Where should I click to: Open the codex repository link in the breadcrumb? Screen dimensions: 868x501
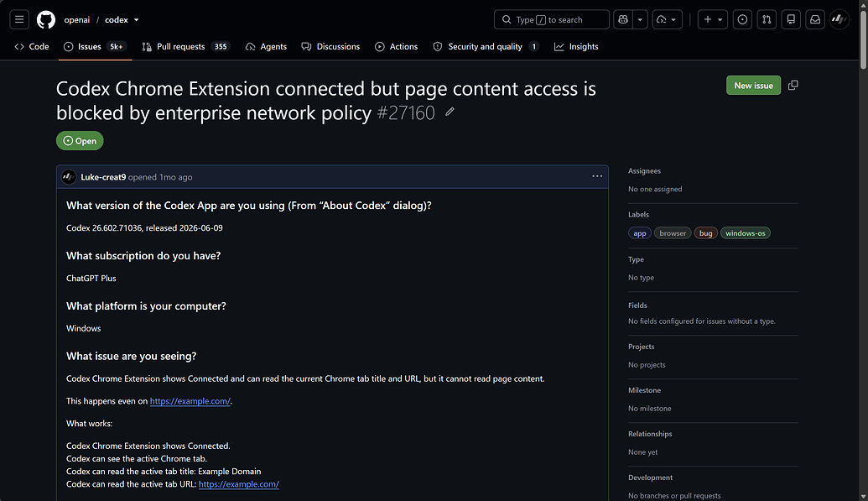[x=117, y=20]
